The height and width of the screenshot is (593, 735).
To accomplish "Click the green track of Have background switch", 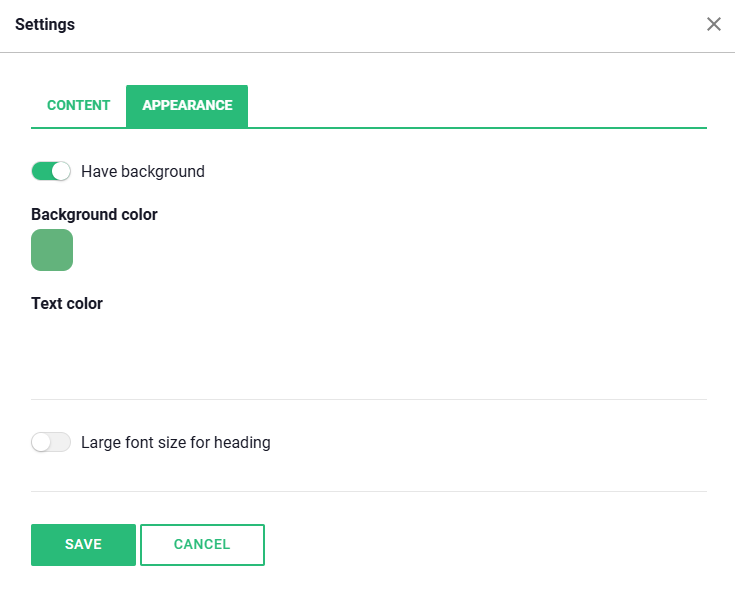I will click(41, 171).
